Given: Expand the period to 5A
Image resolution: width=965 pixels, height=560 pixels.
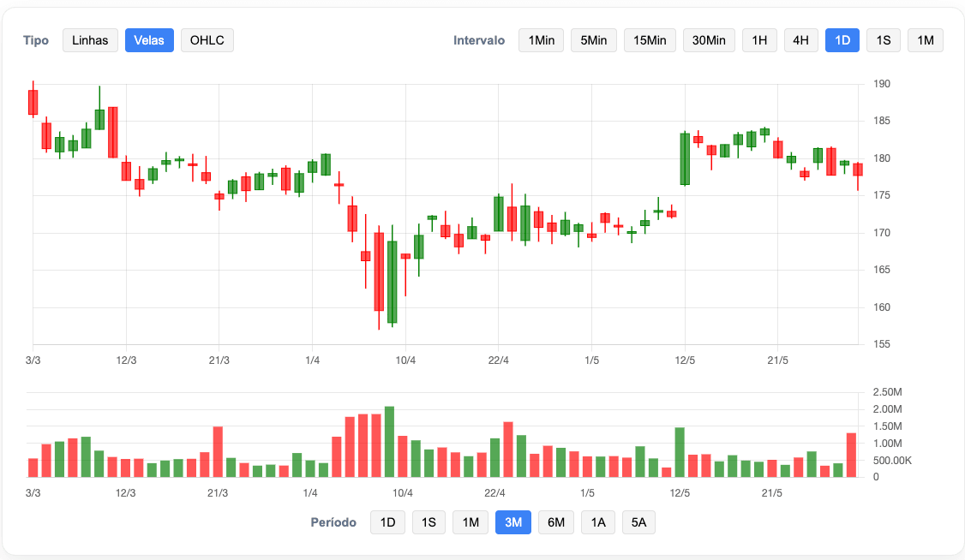Looking at the screenshot, I should (x=638, y=522).
